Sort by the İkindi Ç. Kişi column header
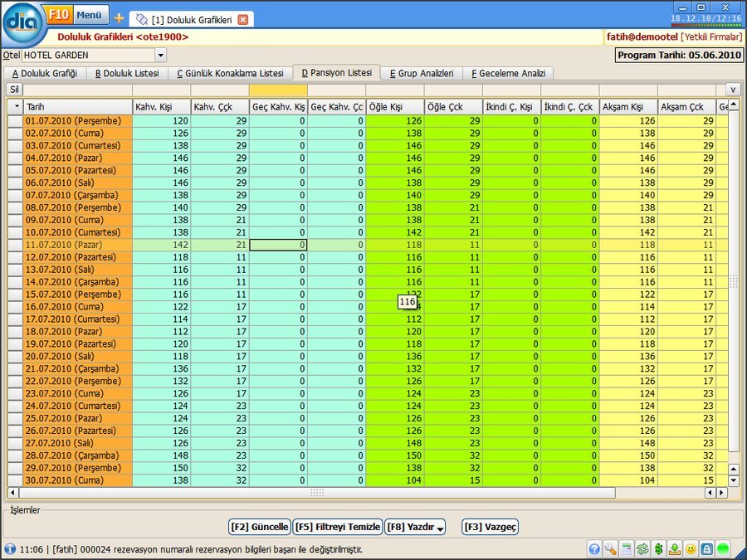 (511, 107)
